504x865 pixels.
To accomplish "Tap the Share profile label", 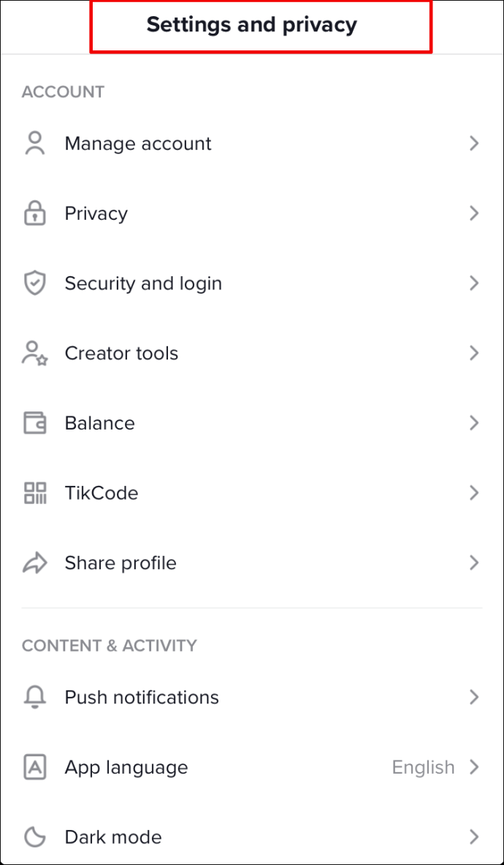I will click(x=121, y=563).
